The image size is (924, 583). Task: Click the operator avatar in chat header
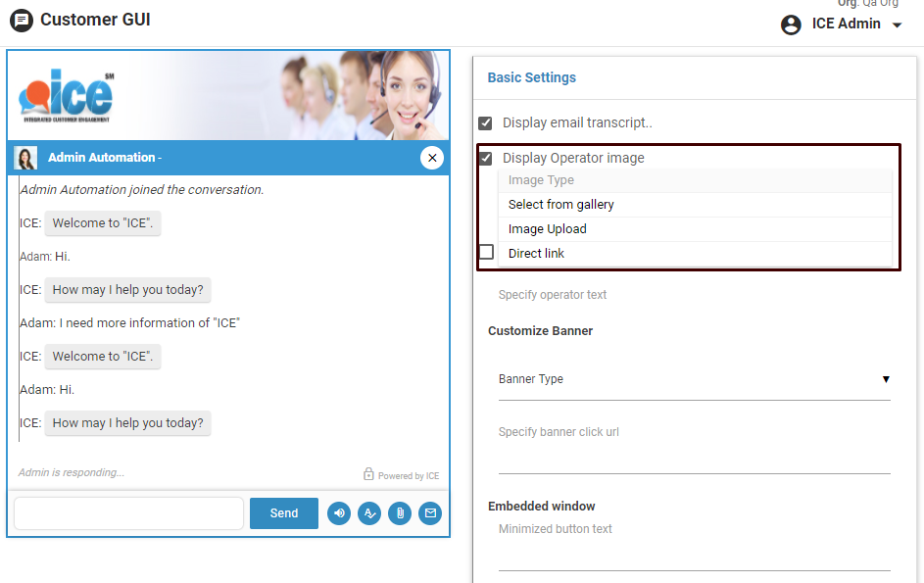click(x=26, y=158)
